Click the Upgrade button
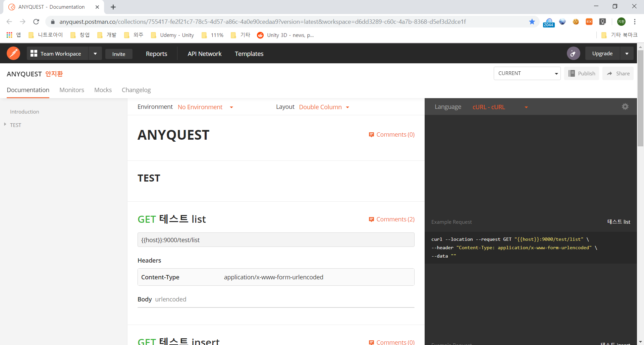 [602, 54]
